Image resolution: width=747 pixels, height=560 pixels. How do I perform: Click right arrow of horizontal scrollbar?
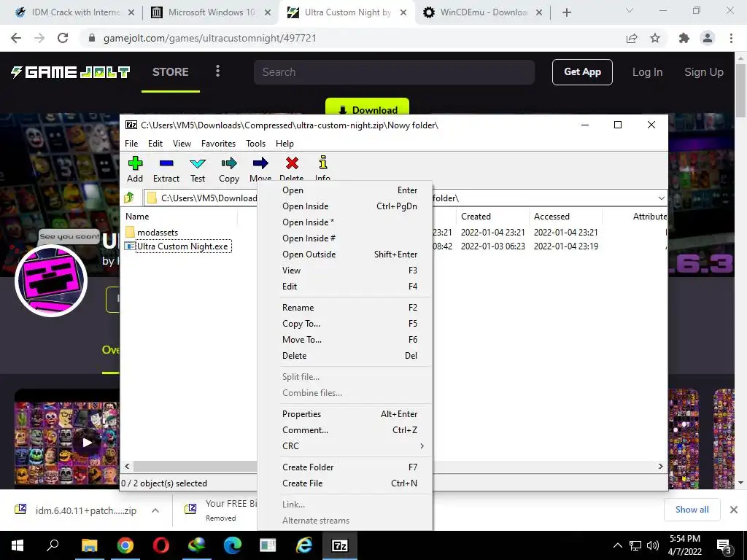(x=660, y=467)
